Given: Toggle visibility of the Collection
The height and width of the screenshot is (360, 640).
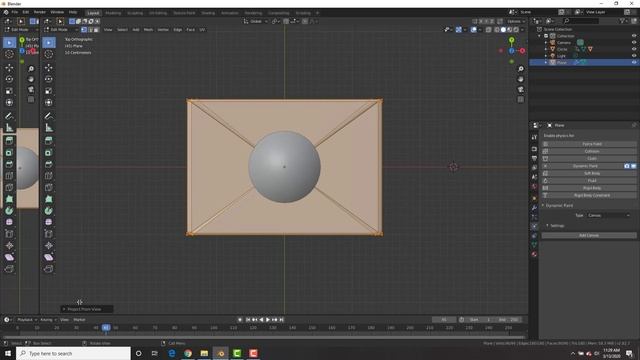Looking at the screenshot, I should click(634, 36).
